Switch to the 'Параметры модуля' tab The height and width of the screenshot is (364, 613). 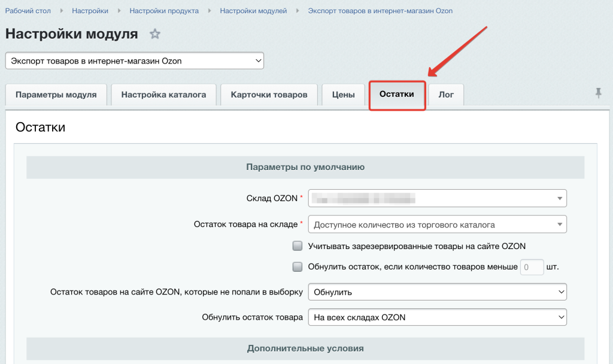tap(56, 95)
